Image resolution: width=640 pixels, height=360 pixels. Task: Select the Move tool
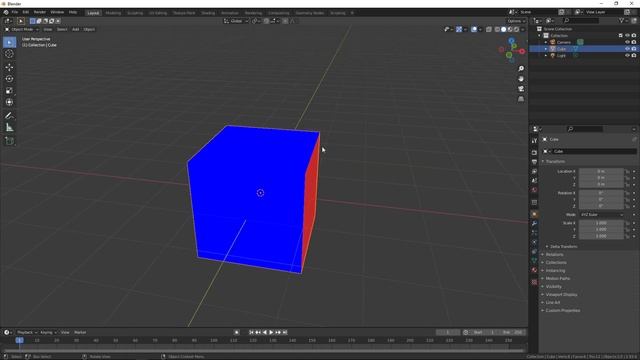coord(9,67)
